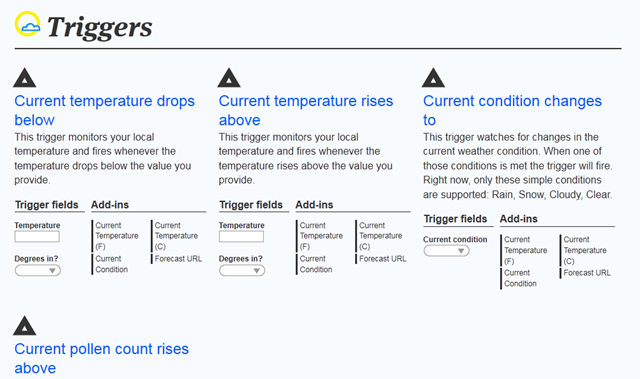Click triangle icon above 'temperature drops below'

point(24,78)
